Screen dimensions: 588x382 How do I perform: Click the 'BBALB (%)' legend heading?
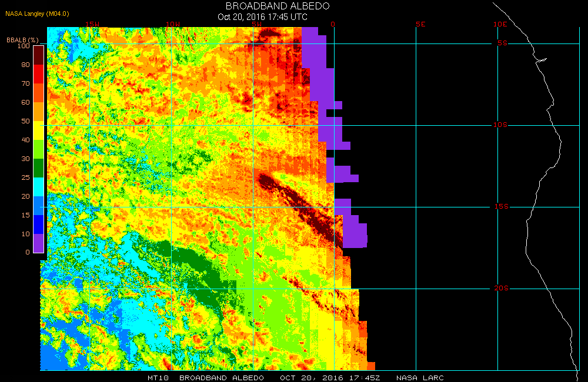(x=22, y=40)
